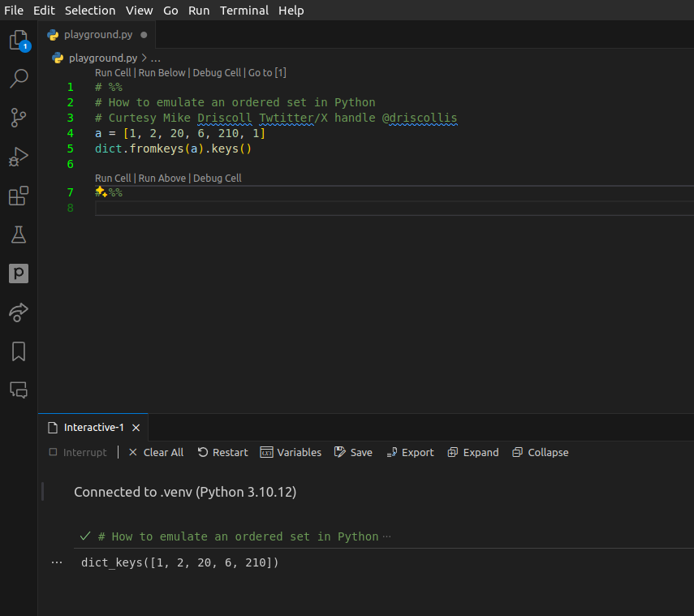The image size is (694, 616).
Task: Click the ellipsis next to the dict_keys output
Action: pyautogui.click(x=56, y=562)
